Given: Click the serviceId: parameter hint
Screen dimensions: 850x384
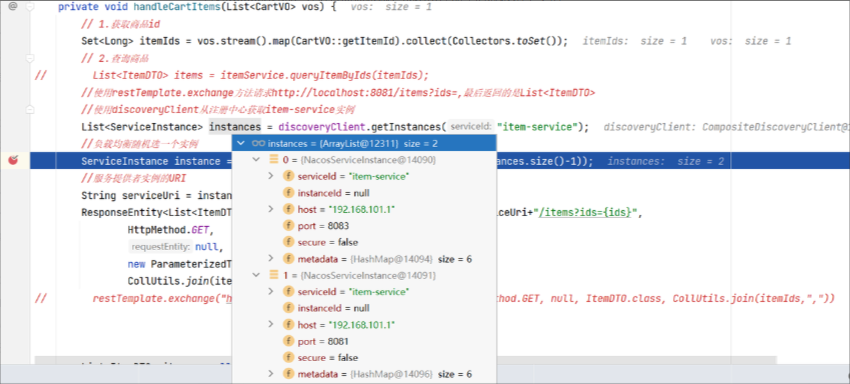Looking at the screenshot, I should pos(471,127).
